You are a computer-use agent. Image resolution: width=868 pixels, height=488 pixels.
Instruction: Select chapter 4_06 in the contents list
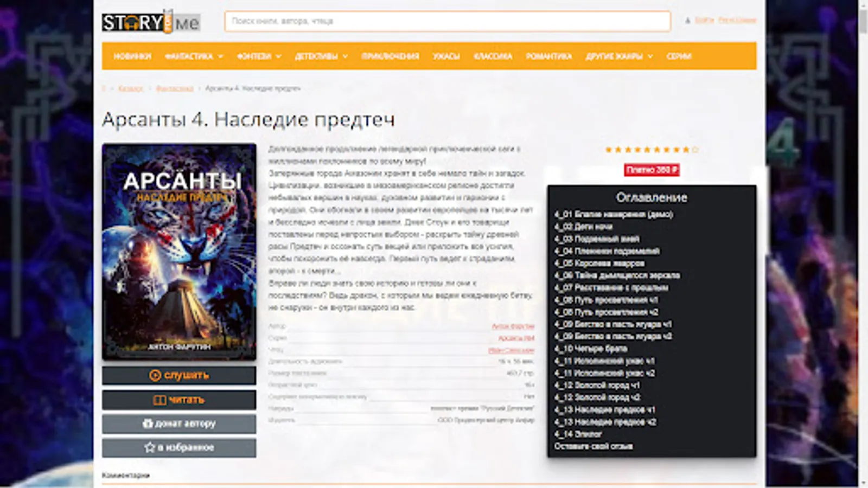click(617, 275)
